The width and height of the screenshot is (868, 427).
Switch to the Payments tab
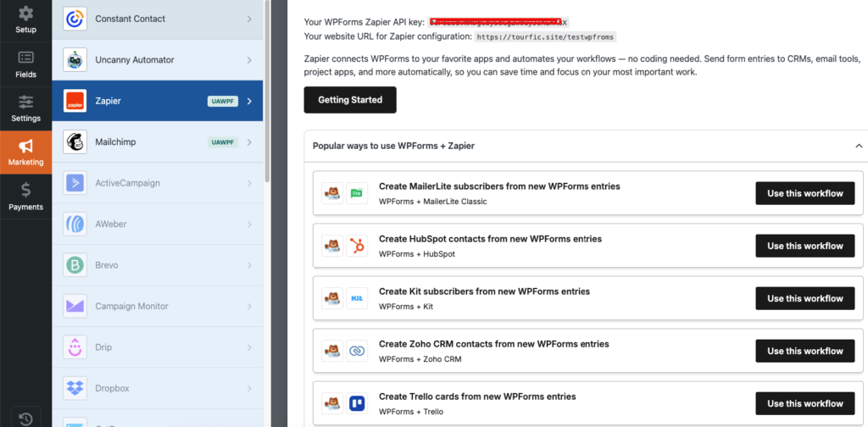pos(25,197)
